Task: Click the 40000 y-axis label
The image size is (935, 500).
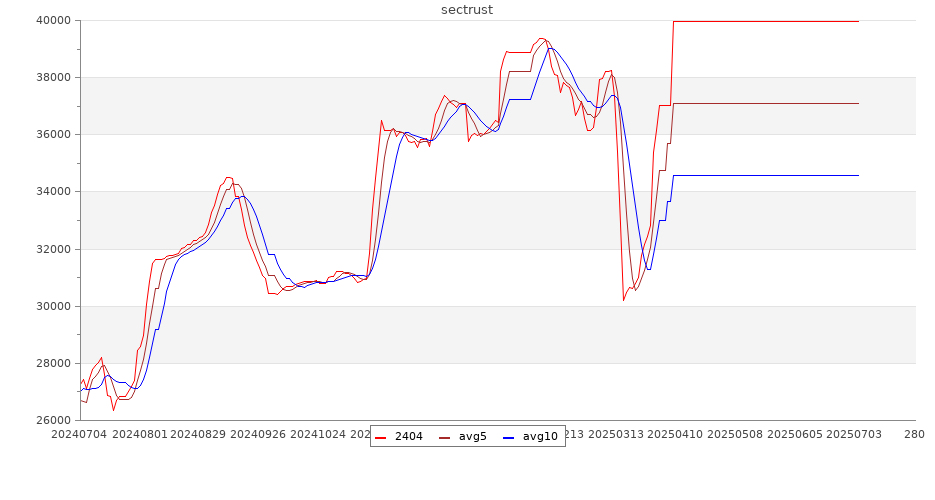Action: [x=51, y=20]
